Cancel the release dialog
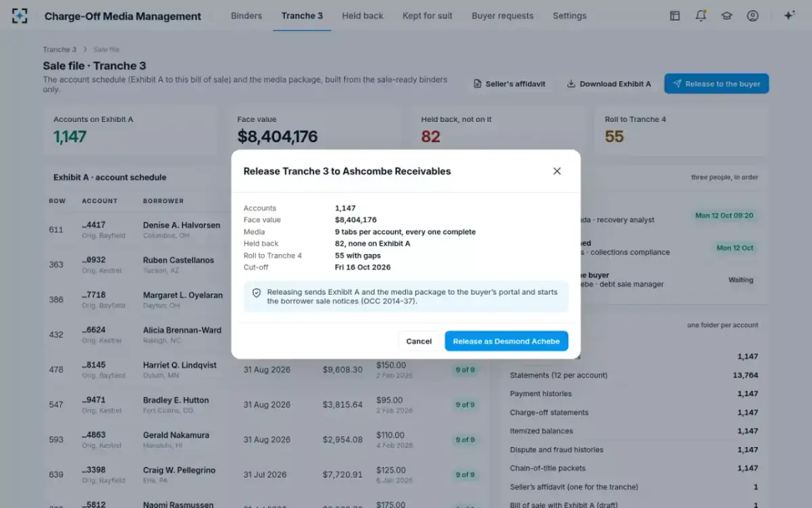This screenshot has width=812, height=508. [x=419, y=341]
